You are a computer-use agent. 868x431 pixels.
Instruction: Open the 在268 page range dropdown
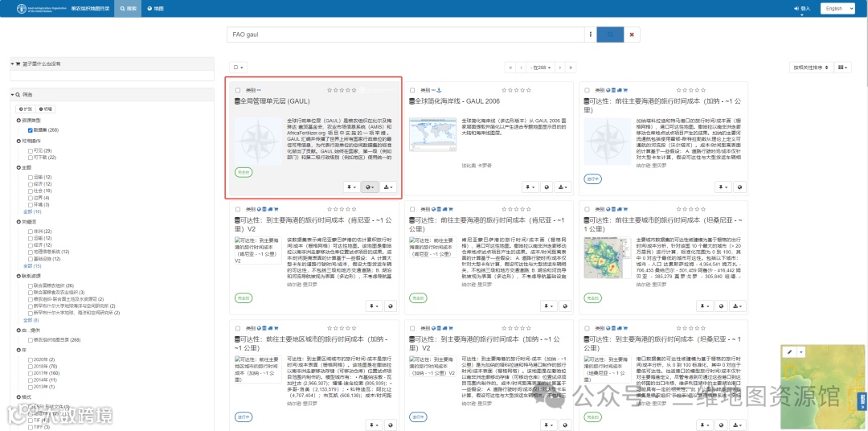[540, 67]
